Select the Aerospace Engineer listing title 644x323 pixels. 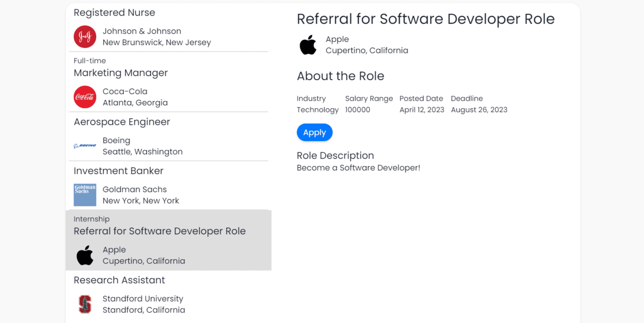point(122,122)
